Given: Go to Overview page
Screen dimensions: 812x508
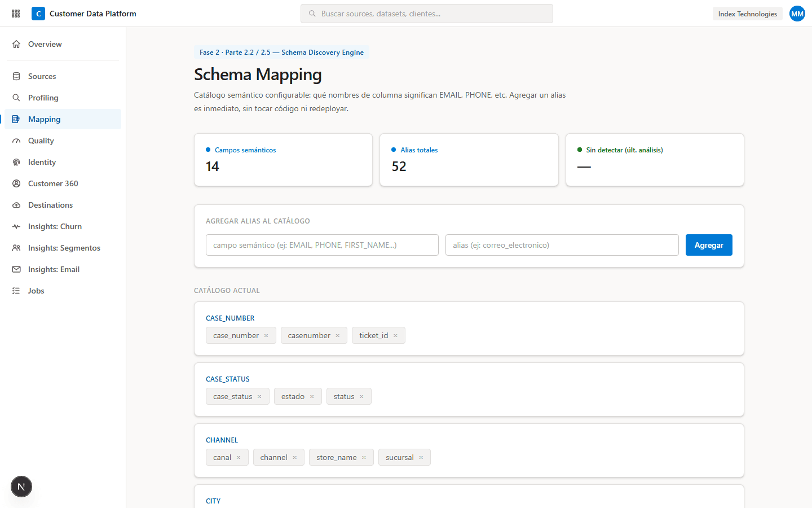Looking at the screenshot, I should pyautogui.click(x=63, y=44).
